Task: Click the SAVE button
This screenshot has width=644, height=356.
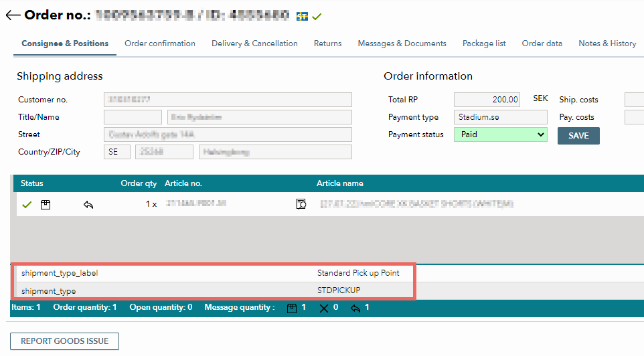Action: click(x=578, y=136)
